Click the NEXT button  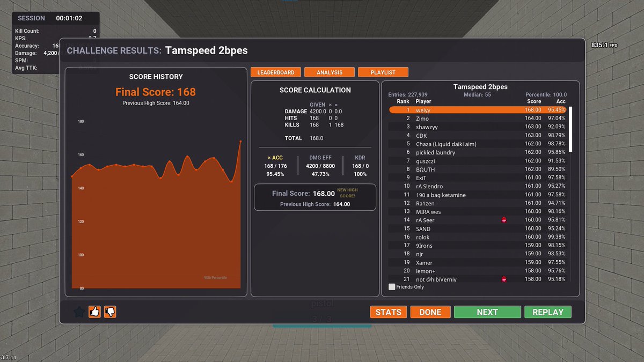tap(487, 312)
